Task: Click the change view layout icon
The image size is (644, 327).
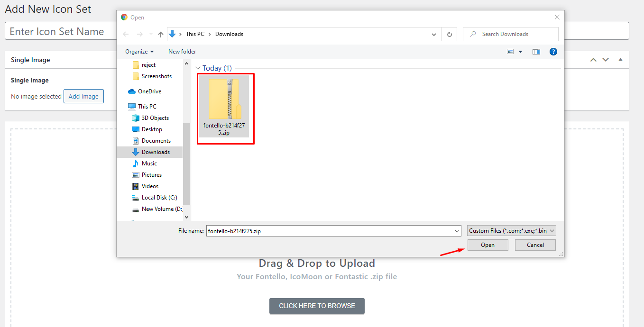Action: click(510, 52)
